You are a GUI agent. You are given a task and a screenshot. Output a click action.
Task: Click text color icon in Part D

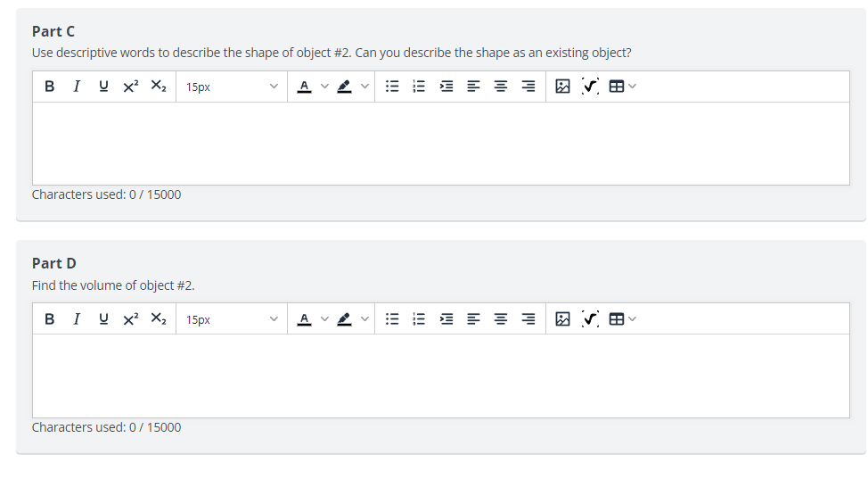point(304,319)
